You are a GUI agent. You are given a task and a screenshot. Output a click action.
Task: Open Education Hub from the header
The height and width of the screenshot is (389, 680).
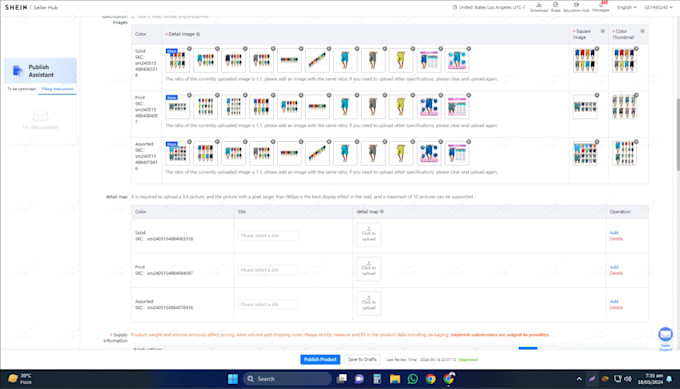click(576, 7)
